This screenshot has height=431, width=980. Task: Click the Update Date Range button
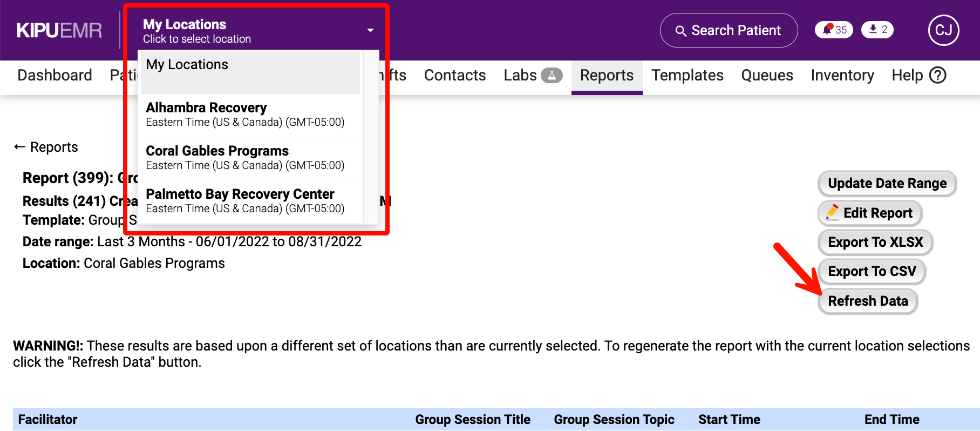887,184
